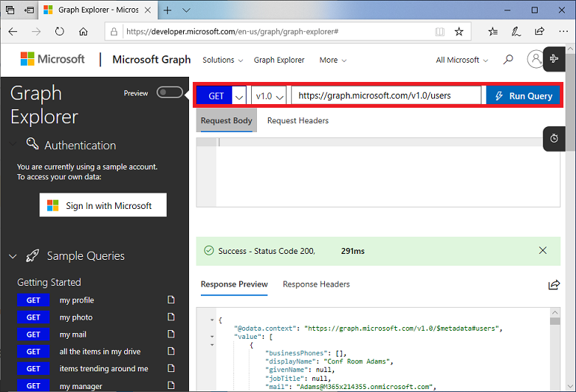
Task: Switch to the Request Headers tab
Action: point(298,121)
